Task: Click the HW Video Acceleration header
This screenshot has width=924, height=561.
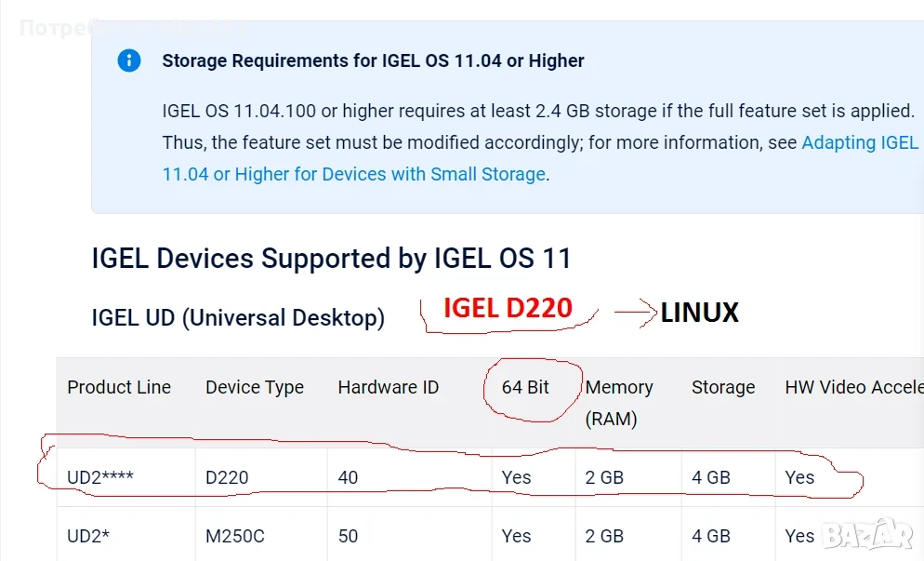Action: pyautogui.click(x=854, y=387)
